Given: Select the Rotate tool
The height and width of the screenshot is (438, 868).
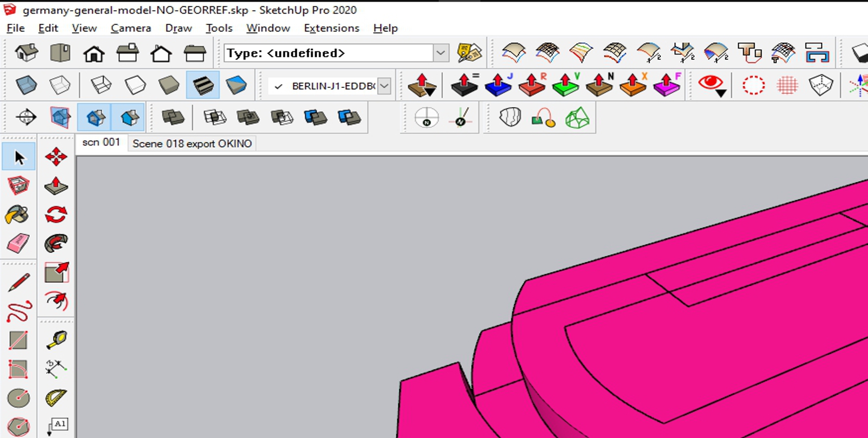Looking at the screenshot, I should click(56, 215).
